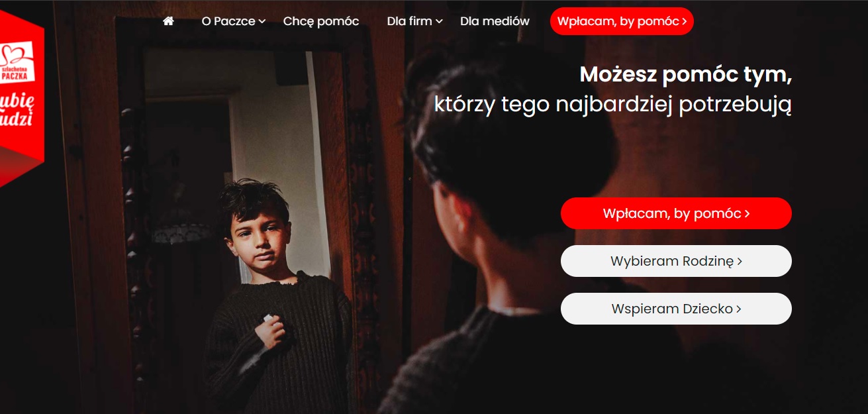Click the 'którzy tego najbardziej potrzebują' subtitle

pos(613,105)
